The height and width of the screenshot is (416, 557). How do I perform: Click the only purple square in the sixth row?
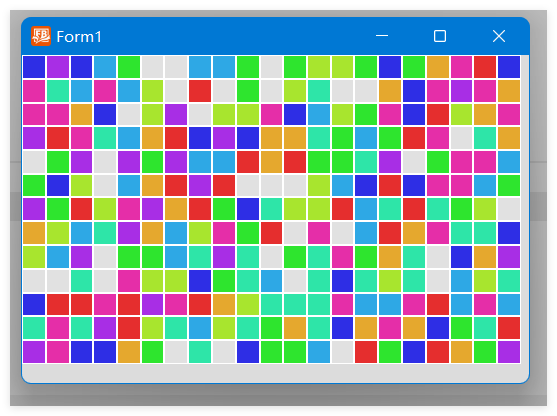(x=200, y=185)
